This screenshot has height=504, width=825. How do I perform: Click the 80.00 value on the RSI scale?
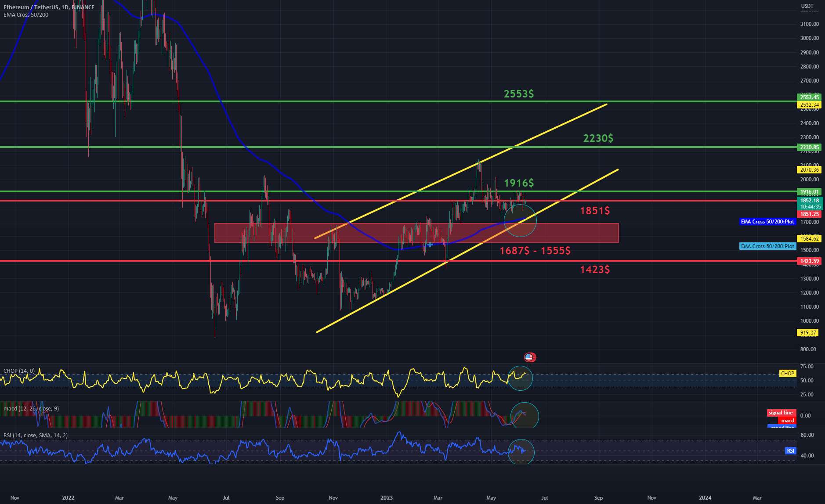coord(807,435)
